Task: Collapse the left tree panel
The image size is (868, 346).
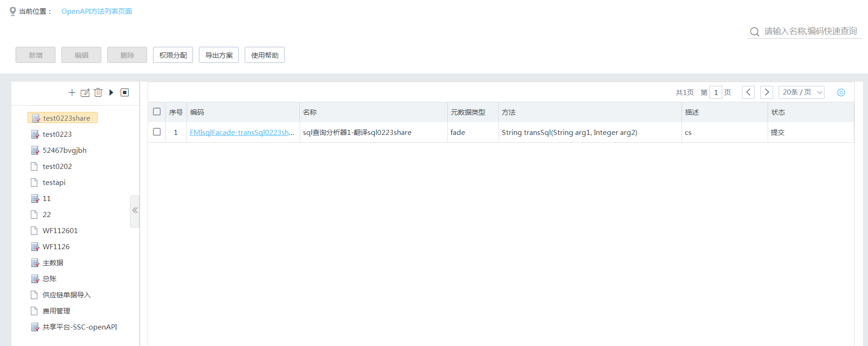Action: pyautogui.click(x=135, y=211)
